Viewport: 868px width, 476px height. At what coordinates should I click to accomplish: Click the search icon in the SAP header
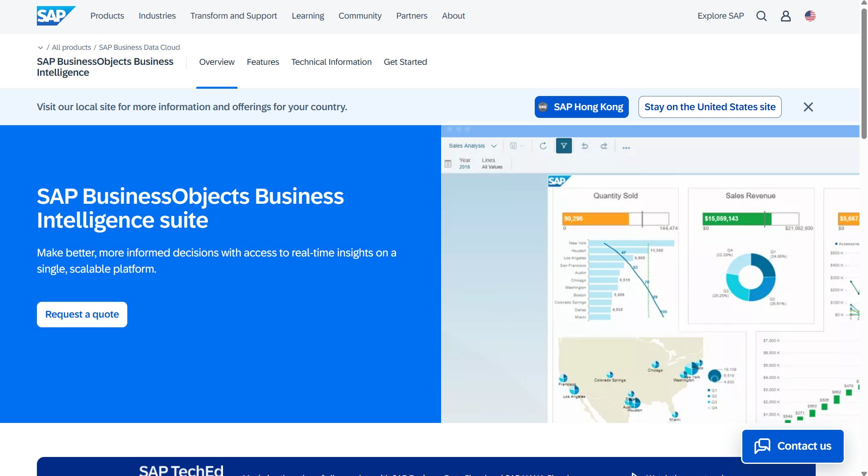[761, 16]
